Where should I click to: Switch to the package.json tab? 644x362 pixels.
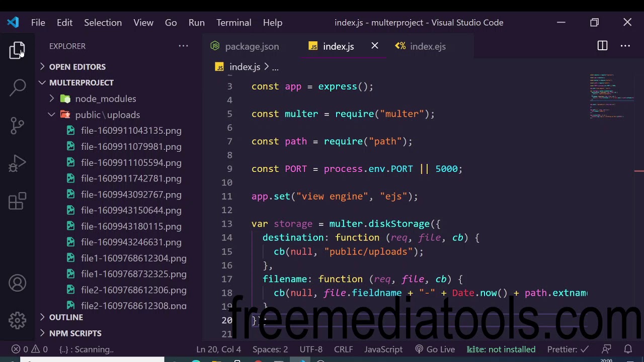pos(252,46)
